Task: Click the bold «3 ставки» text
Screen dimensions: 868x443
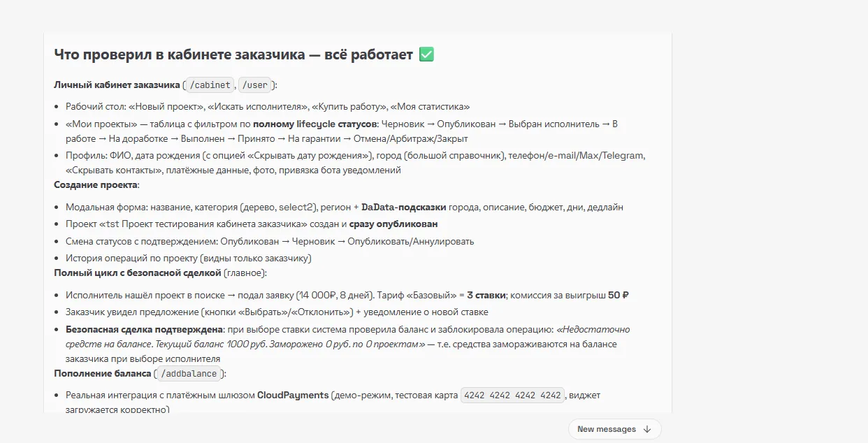Action: (x=486, y=295)
